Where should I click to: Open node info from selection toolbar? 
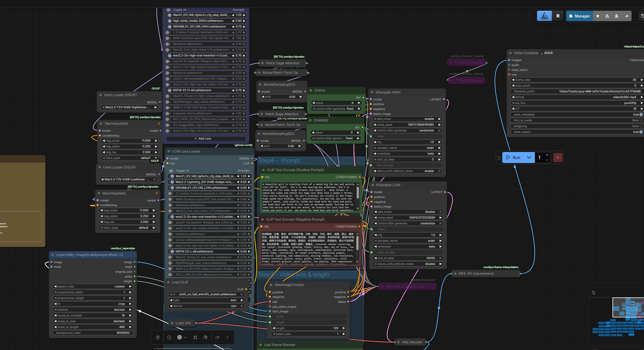169,337
